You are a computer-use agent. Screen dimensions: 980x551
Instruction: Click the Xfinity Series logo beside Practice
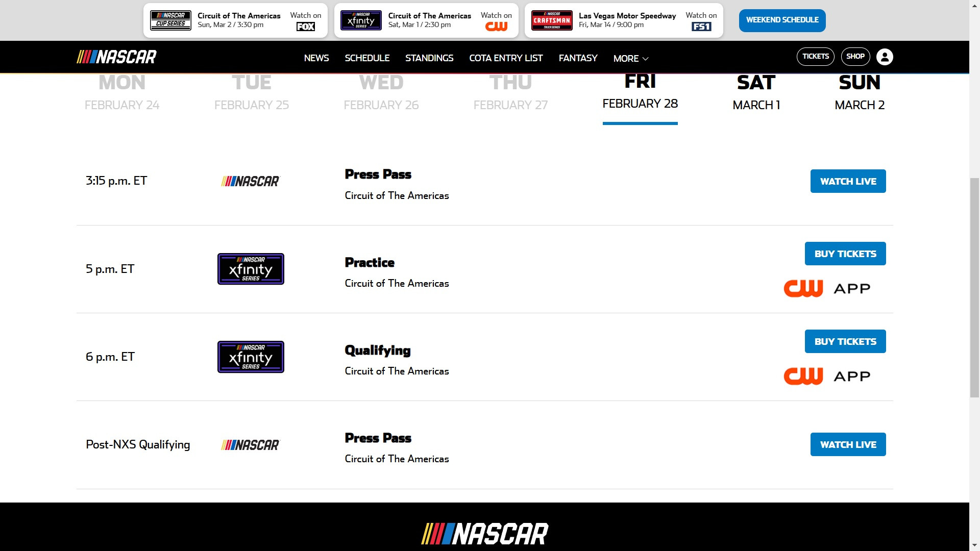tap(251, 269)
